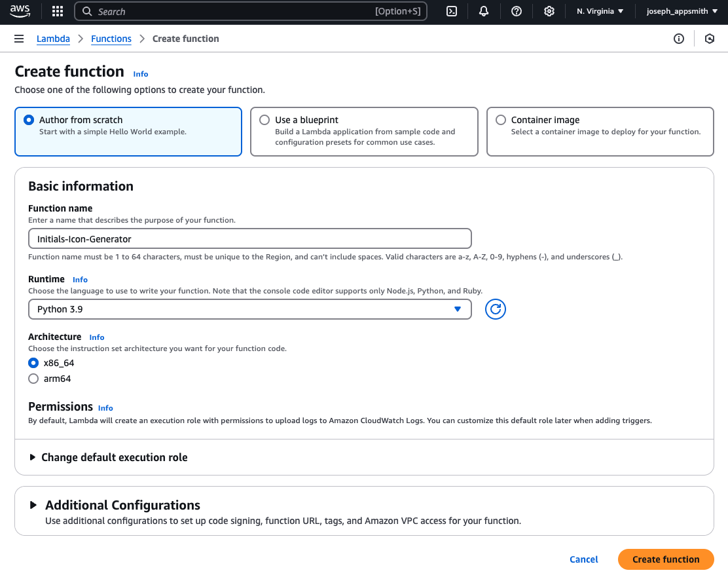Select the Container image option
Viewport: 728px width, 579px height.
coord(501,120)
